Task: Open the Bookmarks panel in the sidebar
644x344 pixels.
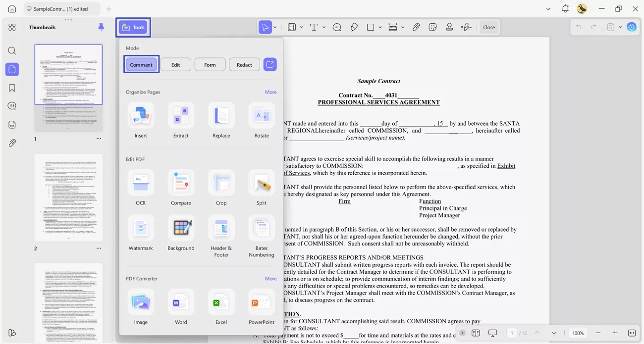Action: (x=12, y=88)
